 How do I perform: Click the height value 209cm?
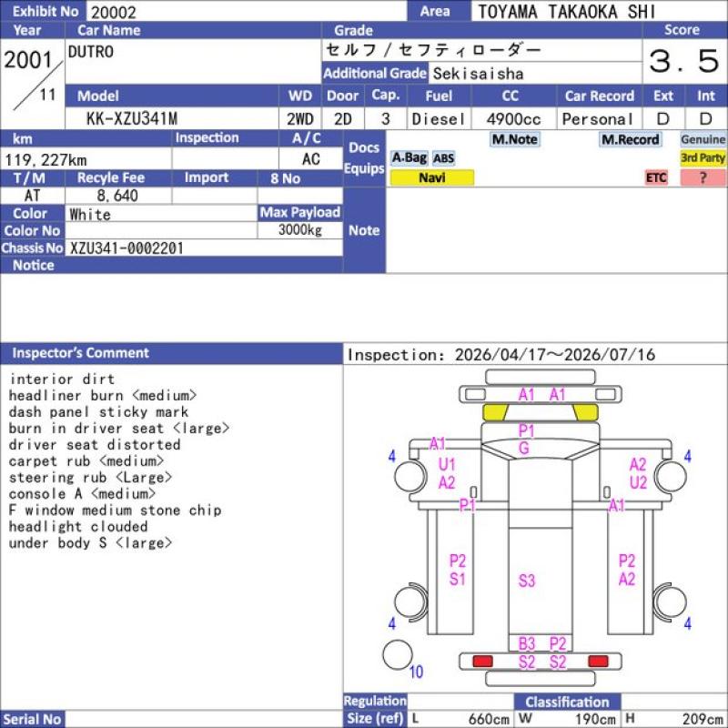tap(703, 719)
